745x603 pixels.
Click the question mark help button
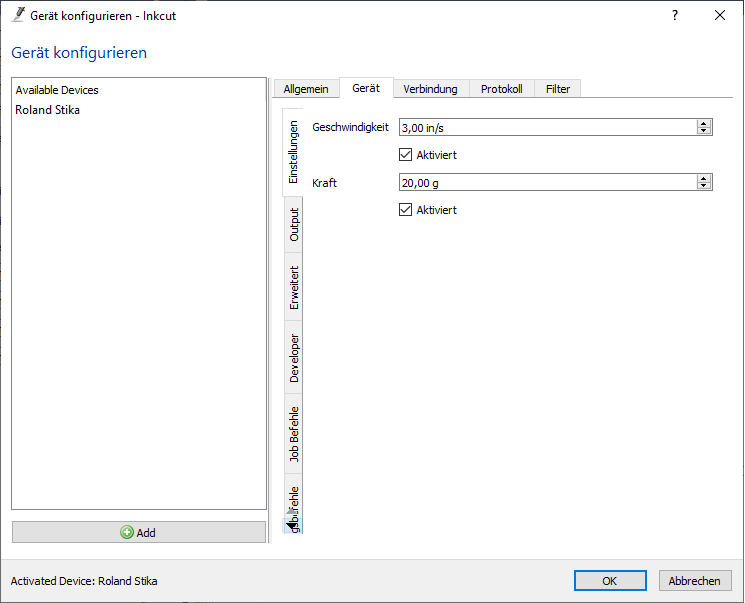click(x=675, y=16)
